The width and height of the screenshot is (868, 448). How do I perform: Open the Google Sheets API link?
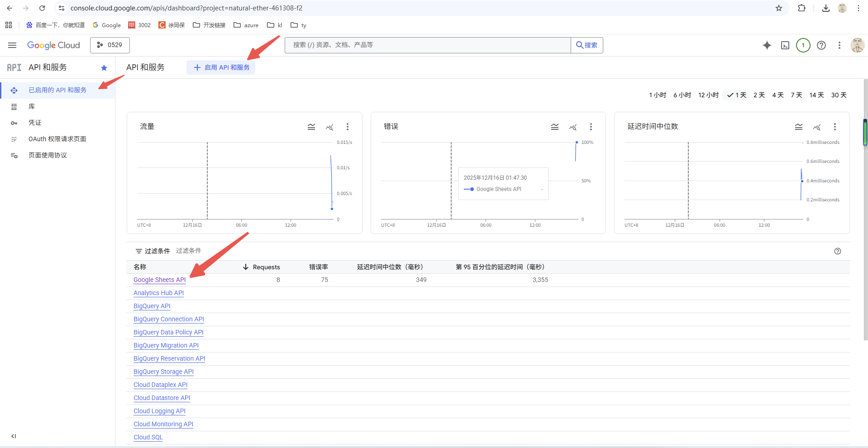160,280
